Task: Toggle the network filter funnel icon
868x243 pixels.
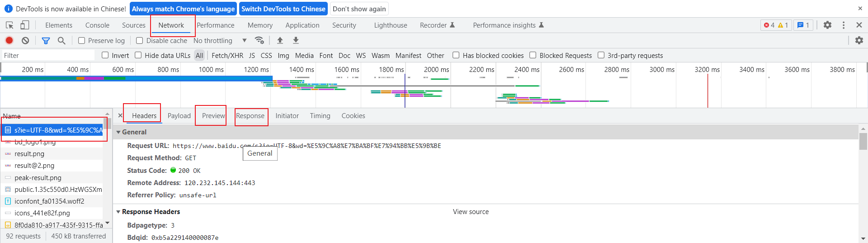Action: [46, 40]
